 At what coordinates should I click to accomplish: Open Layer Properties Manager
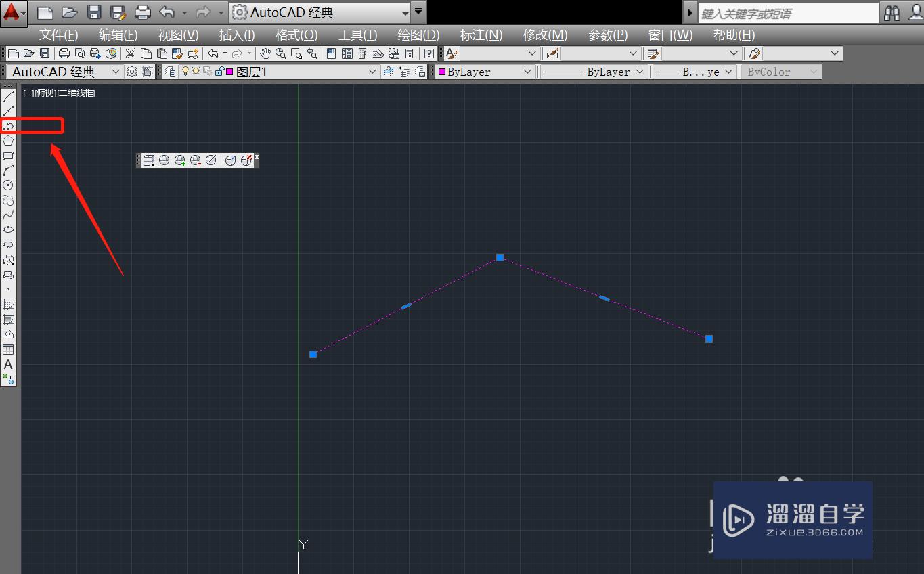click(x=171, y=72)
